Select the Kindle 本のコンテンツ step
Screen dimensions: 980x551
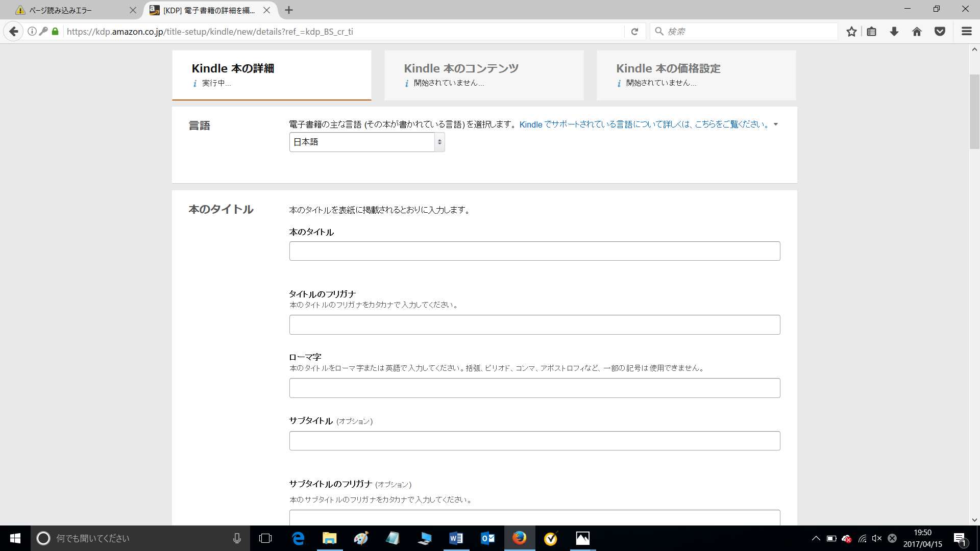point(483,74)
